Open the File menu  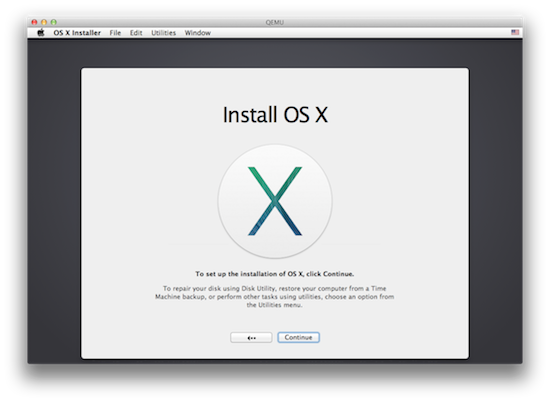(115, 33)
